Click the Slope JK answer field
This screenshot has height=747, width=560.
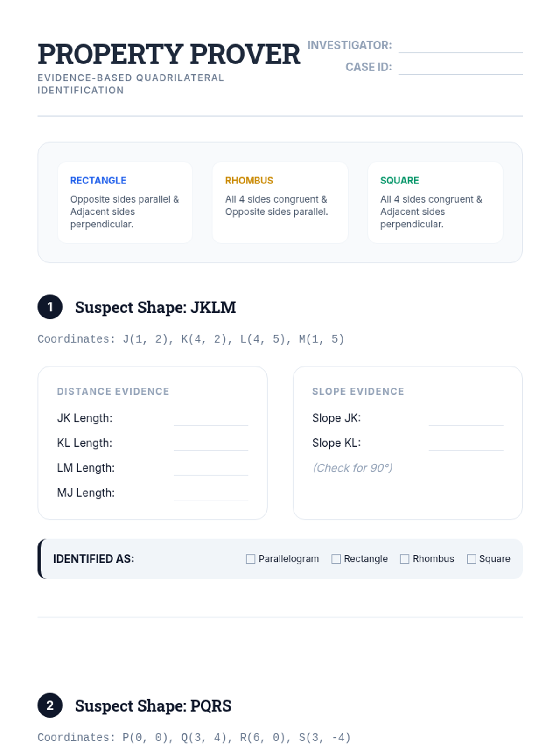click(x=466, y=418)
